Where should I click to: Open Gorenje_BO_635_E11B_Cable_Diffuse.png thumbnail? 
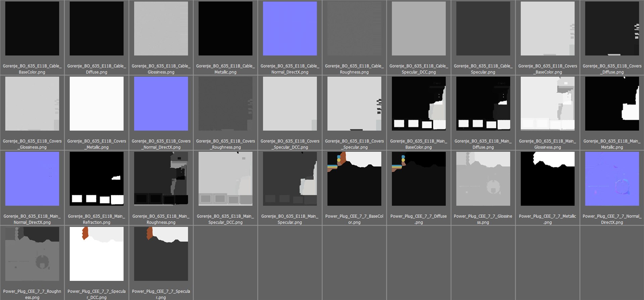(x=97, y=29)
